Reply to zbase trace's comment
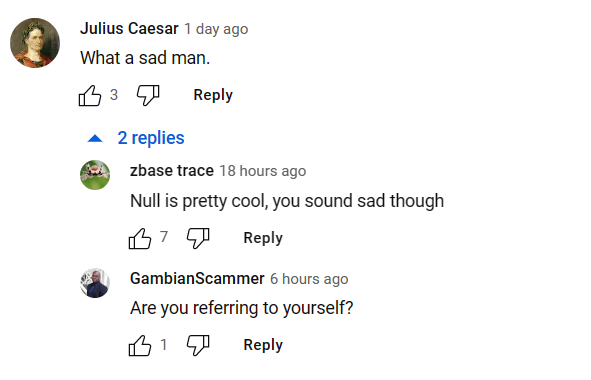This screenshot has width=591, height=380. coord(263,238)
